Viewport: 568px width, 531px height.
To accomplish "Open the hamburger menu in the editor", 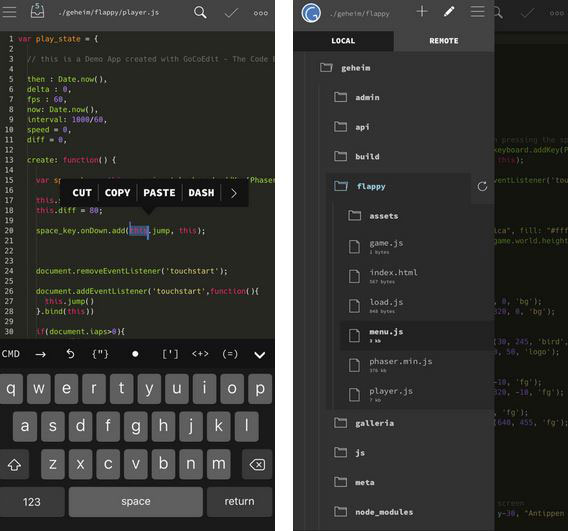I will pyautogui.click(x=9, y=12).
